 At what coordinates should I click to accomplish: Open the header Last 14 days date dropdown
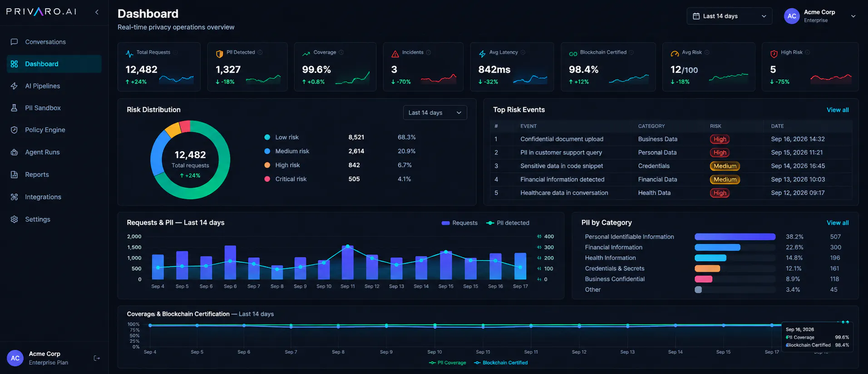click(x=729, y=16)
